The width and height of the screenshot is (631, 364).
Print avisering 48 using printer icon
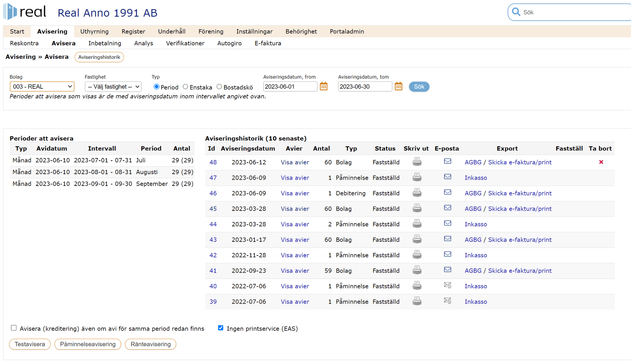point(417,162)
